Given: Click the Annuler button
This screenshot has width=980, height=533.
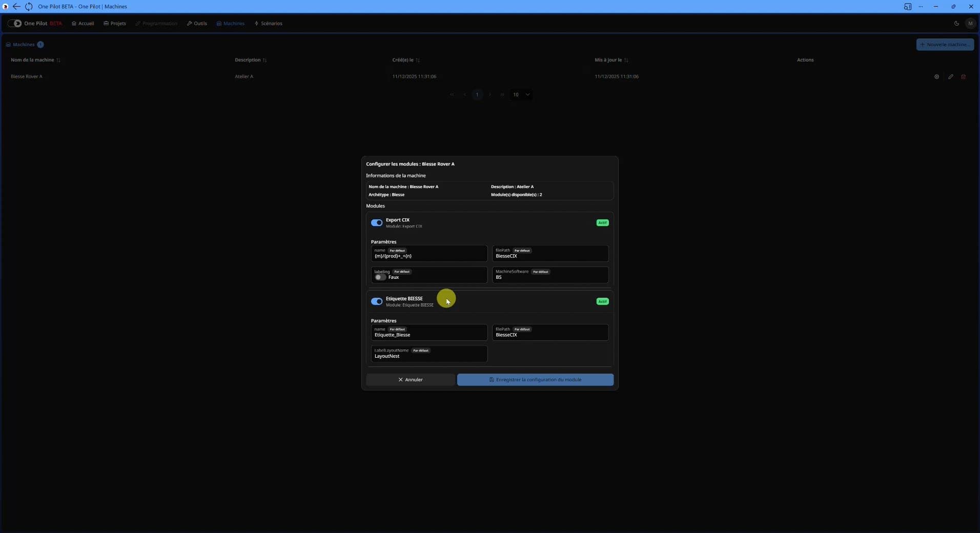Looking at the screenshot, I should pyautogui.click(x=411, y=380).
